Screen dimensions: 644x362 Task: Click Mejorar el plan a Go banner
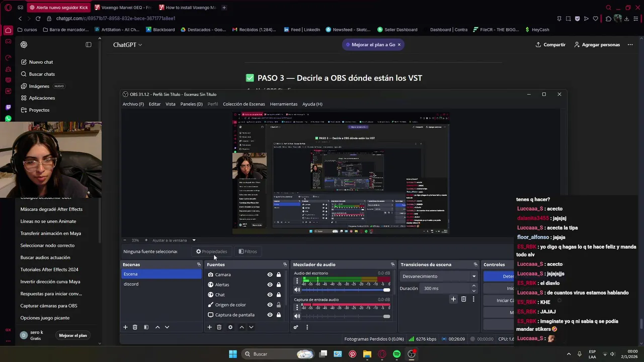(373, 45)
